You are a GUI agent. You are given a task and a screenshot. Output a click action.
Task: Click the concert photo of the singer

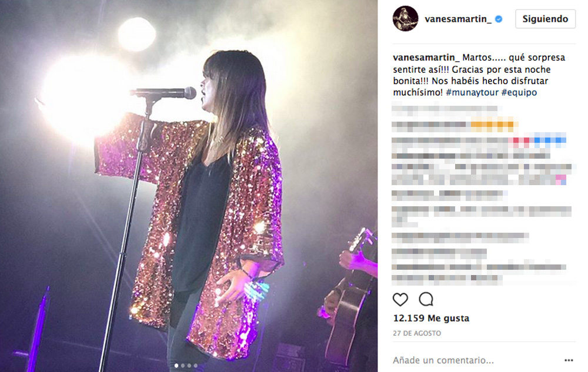(x=189, y=186)
